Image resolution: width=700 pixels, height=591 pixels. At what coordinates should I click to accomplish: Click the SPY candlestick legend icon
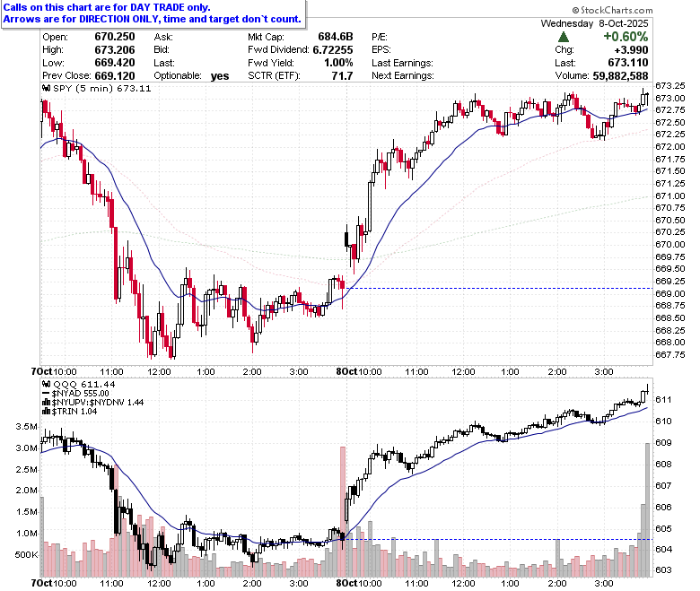(46, 88)
